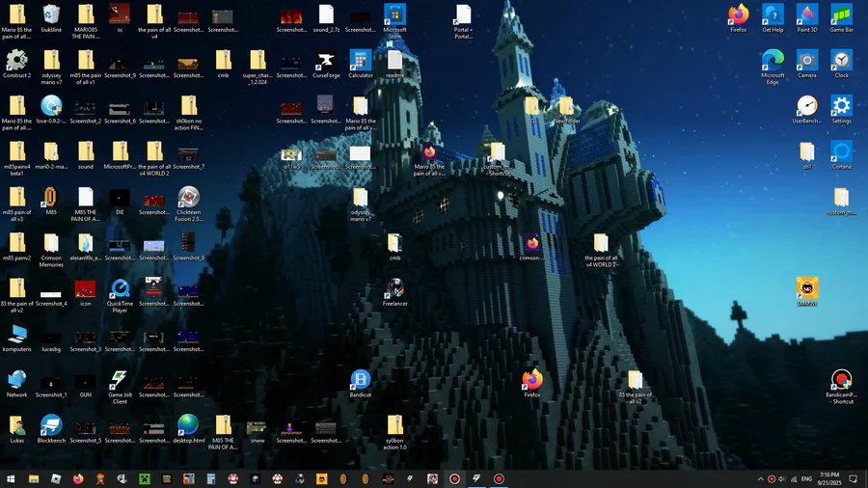The height and width of the screenshot is (488, 868).
Task: Open the Paint 3D shortcut
Action: pyautogui.click(x=807, y=14)
